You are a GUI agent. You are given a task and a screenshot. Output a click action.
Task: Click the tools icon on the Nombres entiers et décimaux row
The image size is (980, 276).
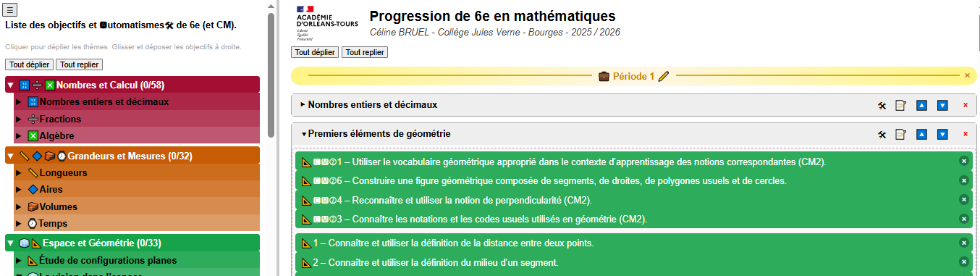click(882, 105)
